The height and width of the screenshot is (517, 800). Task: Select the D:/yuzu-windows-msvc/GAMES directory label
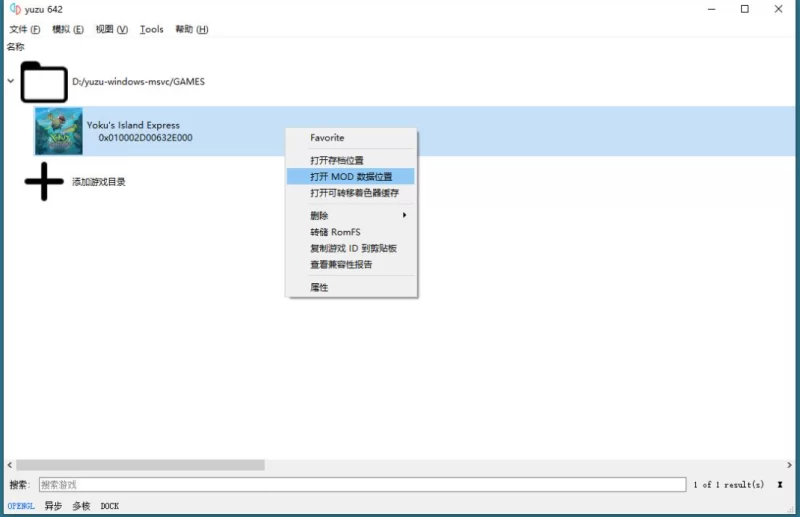[x=138, y=82]
